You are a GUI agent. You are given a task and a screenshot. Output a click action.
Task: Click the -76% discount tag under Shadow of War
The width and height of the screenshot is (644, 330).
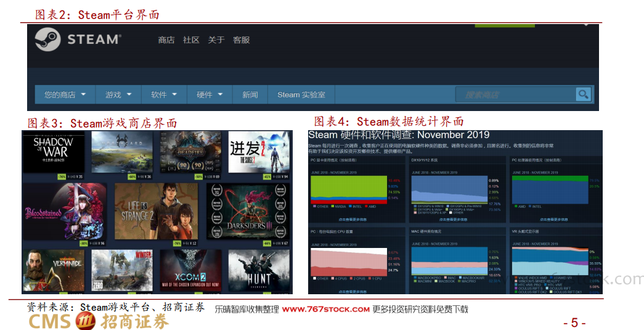click(62, 176)
